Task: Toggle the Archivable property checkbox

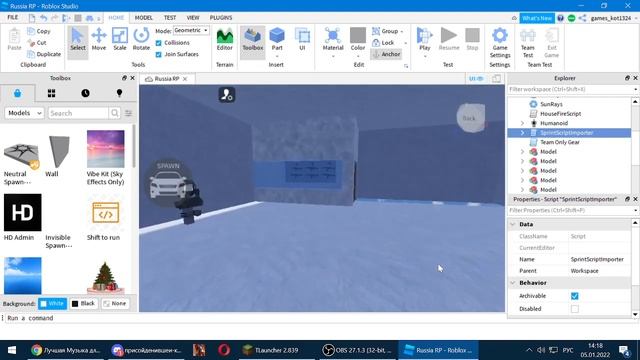Action: pos(574,296)
